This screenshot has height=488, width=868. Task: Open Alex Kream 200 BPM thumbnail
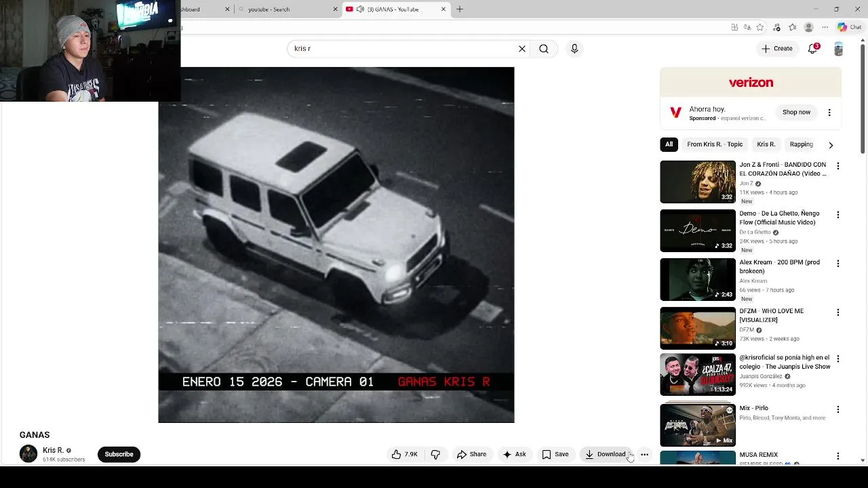click(x=698, y=279)
